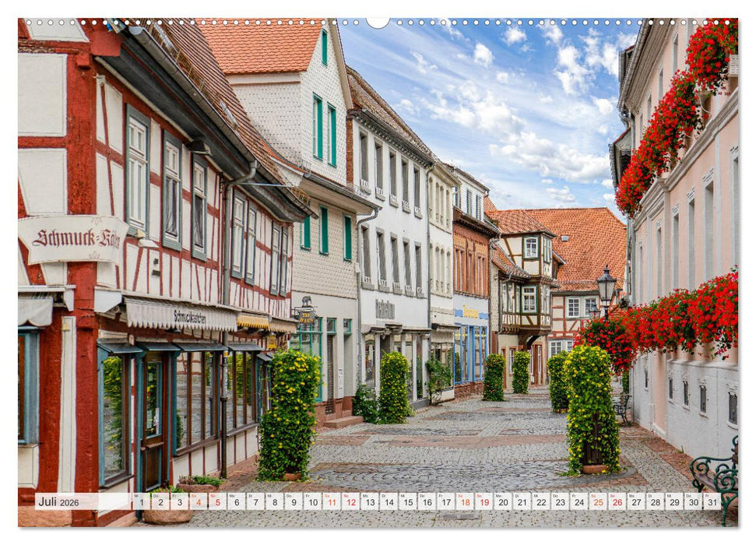756x545 pixels.
Task: Click date 13 in the strip
Action: tap(369, 502)
